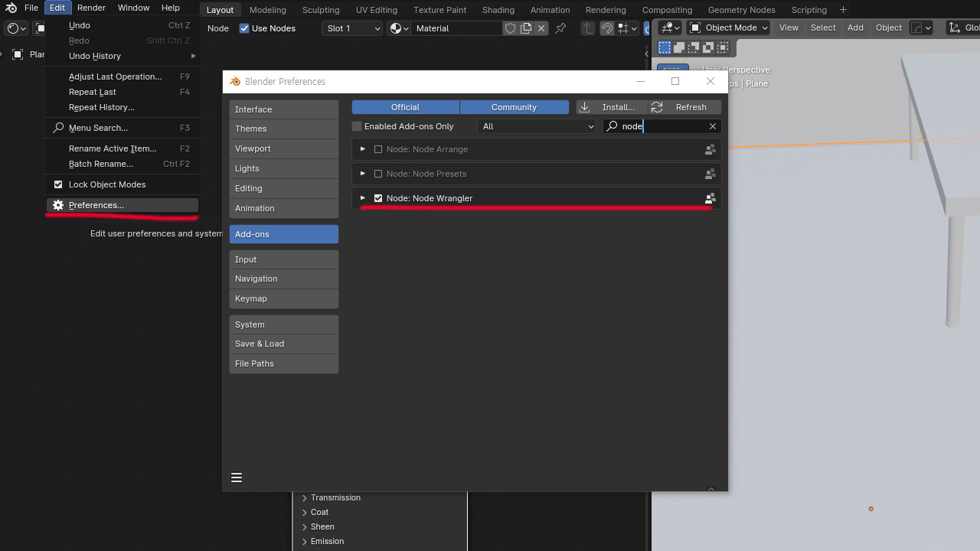Add a new workspace with plus tab

tap(843, 10)
